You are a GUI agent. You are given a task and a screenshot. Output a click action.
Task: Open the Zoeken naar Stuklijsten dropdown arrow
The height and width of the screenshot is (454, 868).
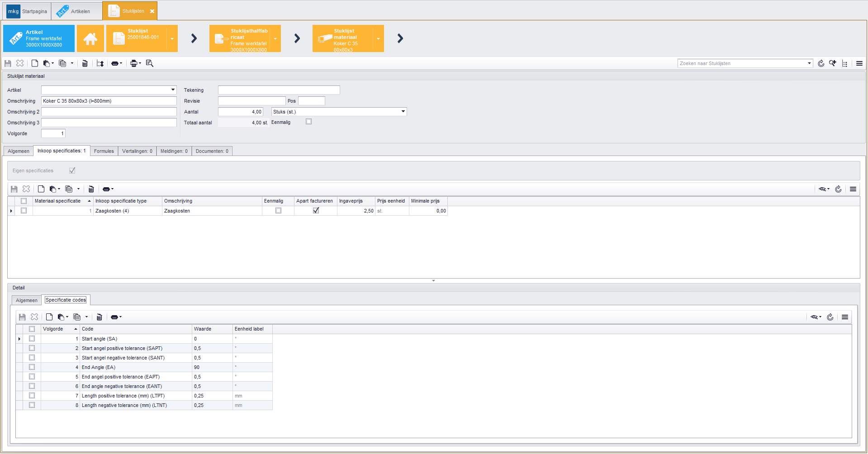coord(809,63)
